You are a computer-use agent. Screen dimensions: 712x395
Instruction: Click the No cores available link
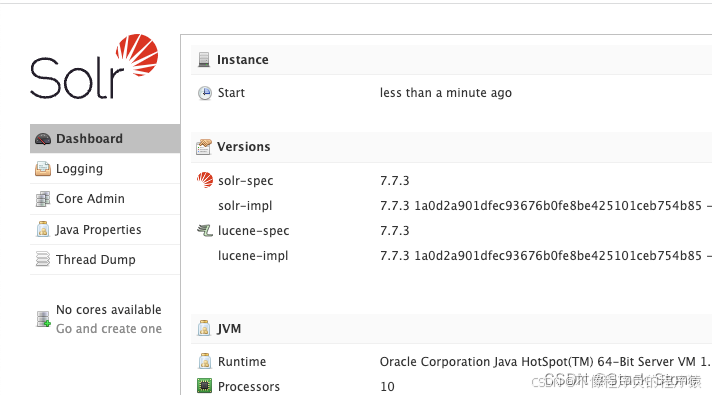click(109, 310)
